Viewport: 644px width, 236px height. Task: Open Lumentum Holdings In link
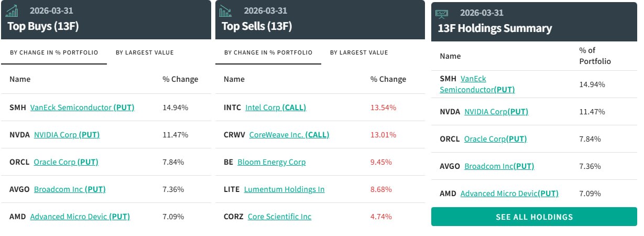coord(285,189)
